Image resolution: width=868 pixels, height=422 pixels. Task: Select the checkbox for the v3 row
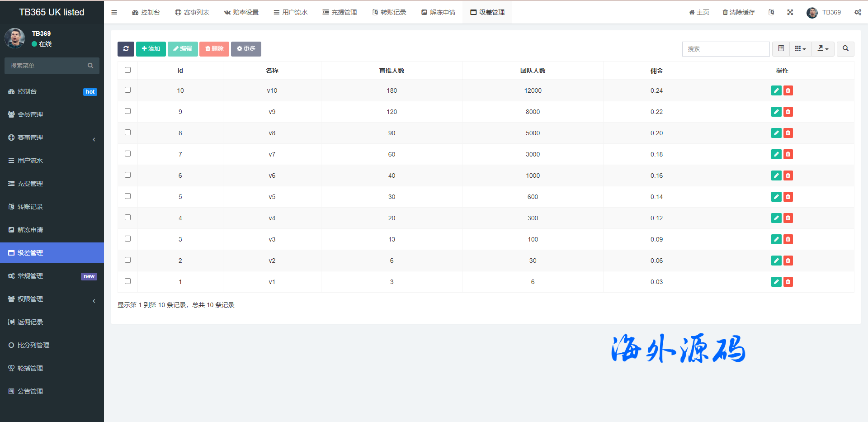click(x=128, y=239)
